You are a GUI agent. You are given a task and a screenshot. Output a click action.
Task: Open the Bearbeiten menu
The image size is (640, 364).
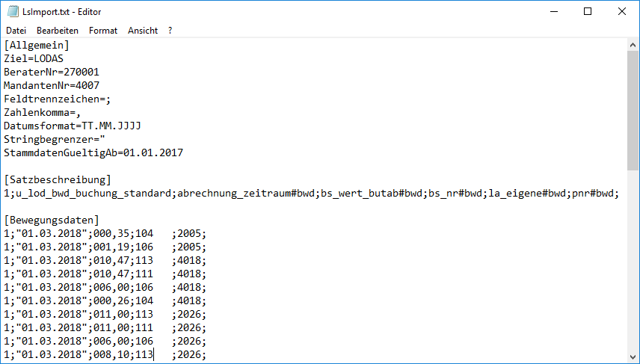point(58,31)
